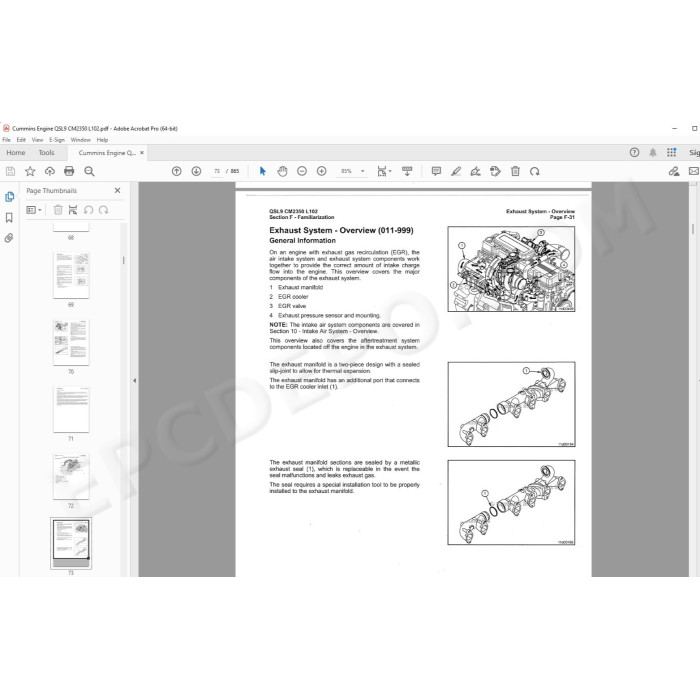Image resolution: width=700 pixels, height=700 pixels.
Task: Open the File menu
Action: [x=7, y=140]
